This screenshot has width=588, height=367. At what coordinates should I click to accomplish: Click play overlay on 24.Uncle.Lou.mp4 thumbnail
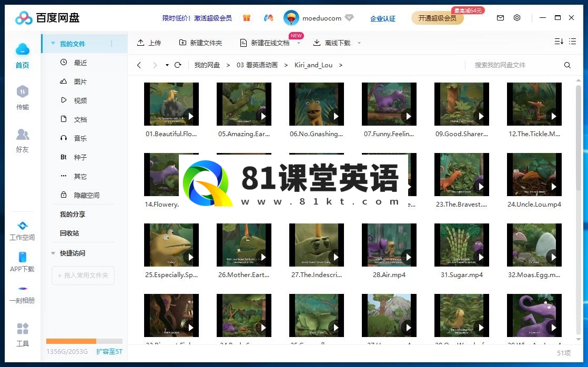[553, 187]
